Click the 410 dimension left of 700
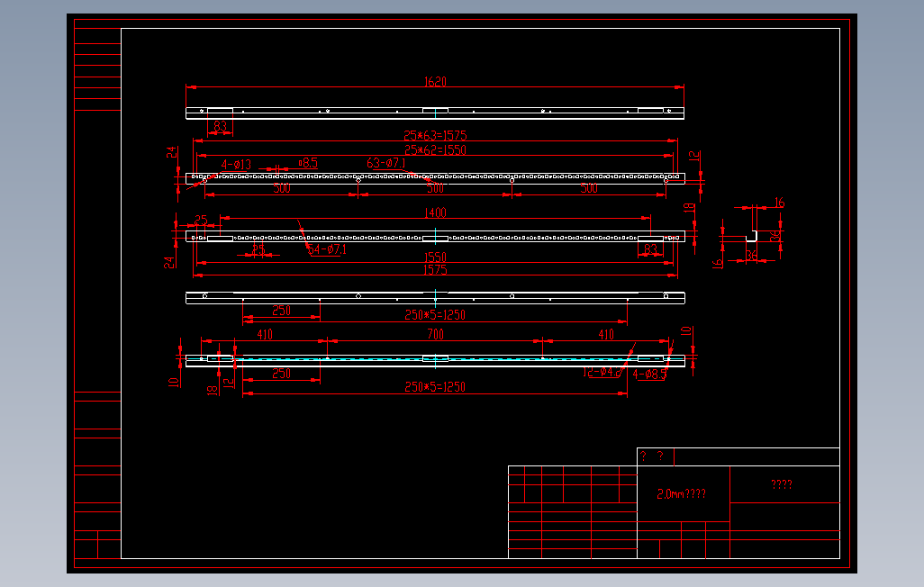 pos(265,335)
